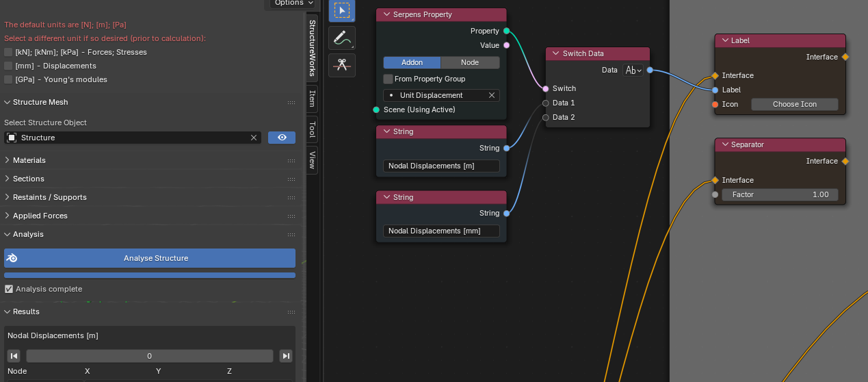
Task: Enable the [mm] Displacements checkbox
Action: pos(9,66)
